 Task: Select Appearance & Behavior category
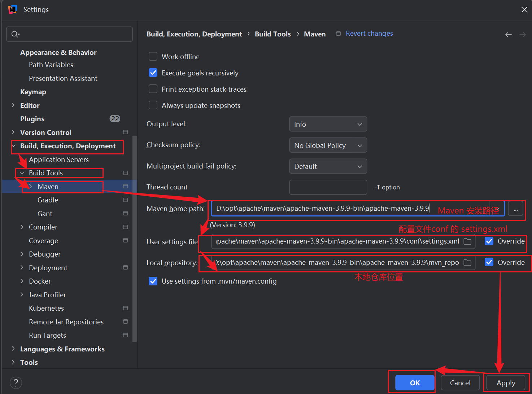[58, 52]
